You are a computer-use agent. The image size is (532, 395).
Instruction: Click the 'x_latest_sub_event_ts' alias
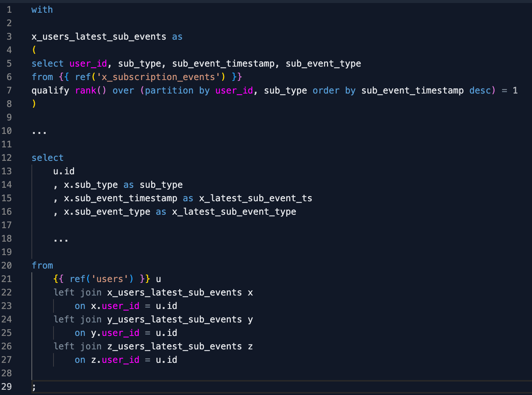tap(255, 198)
